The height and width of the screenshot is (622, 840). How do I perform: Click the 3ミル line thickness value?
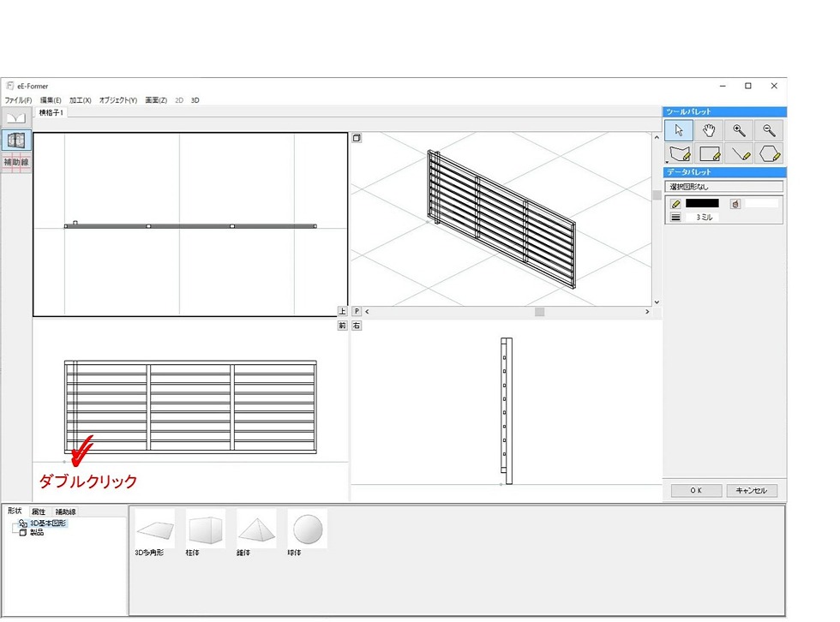coord(704,217)
